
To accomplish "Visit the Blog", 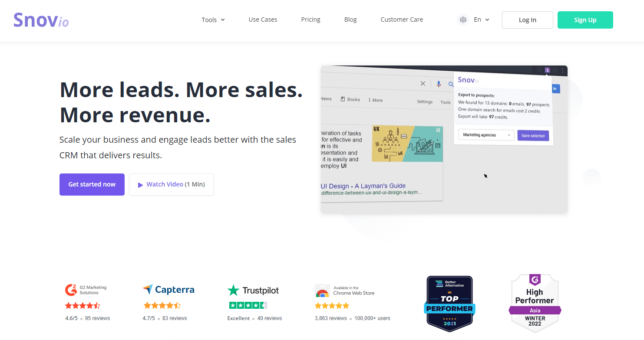I will click(x=350, y=20).
